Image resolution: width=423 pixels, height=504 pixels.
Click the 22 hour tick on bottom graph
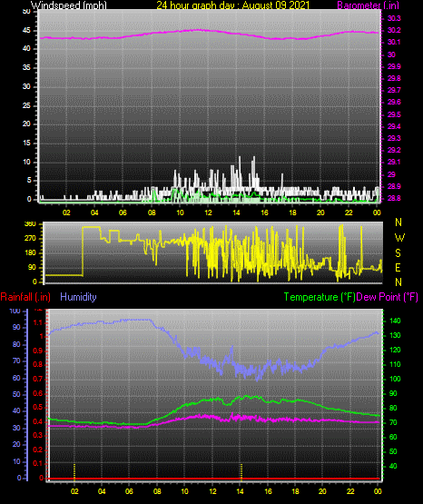tap(350, 491)
